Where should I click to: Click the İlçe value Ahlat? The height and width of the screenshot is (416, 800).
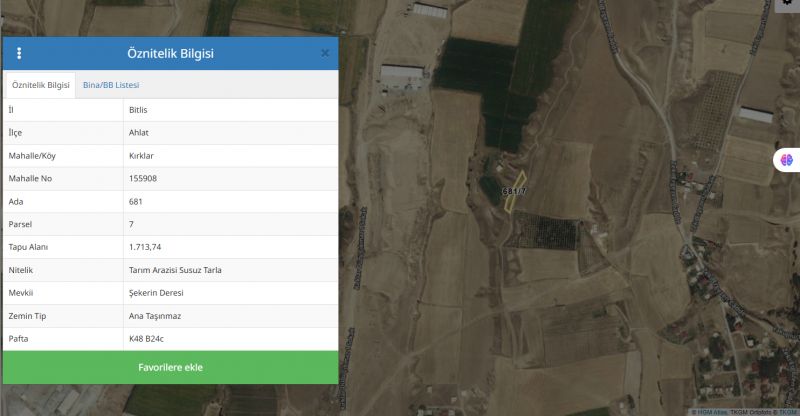pyautogui.click(x=139, y=132)
